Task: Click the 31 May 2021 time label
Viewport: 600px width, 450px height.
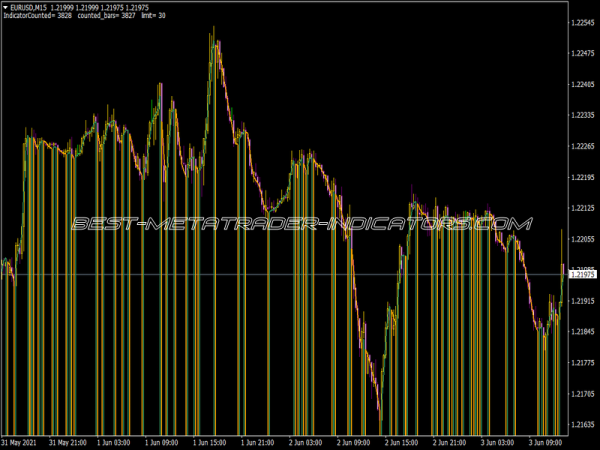Action: (22, 441)
